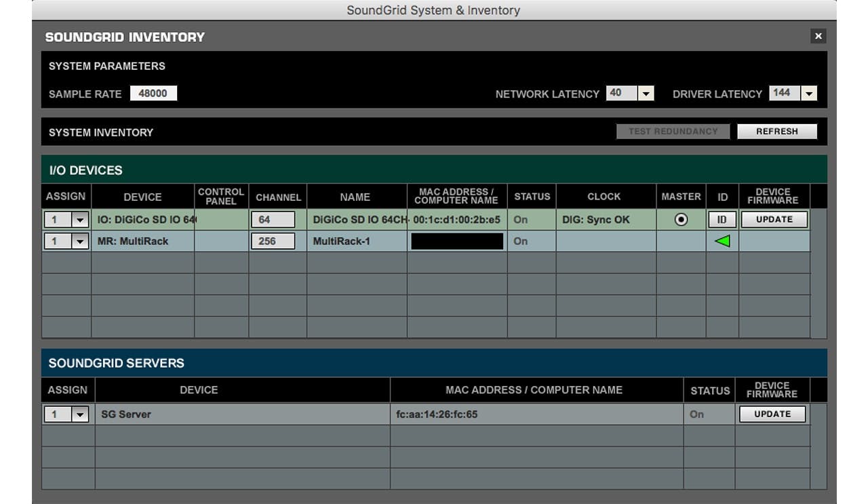Click the Sample Rate field showing 48000
The height and width of the screenshot is (504, 868).
[x=153, y=94]
